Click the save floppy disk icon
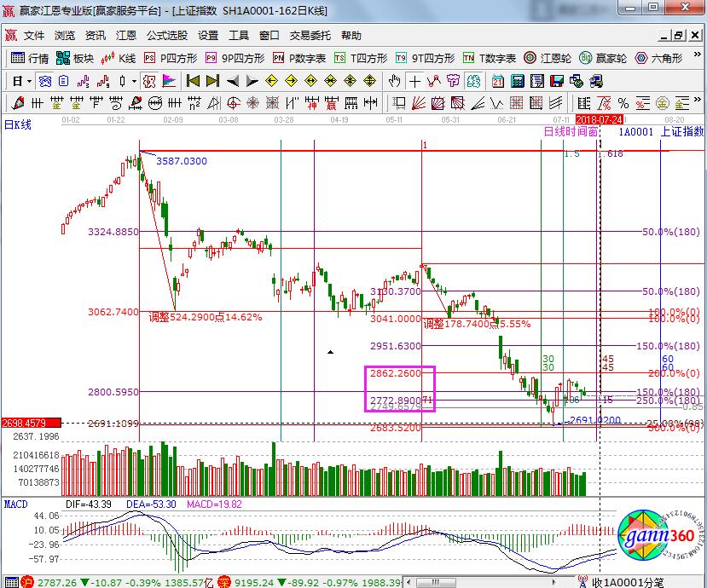 (x=557, y=81)
